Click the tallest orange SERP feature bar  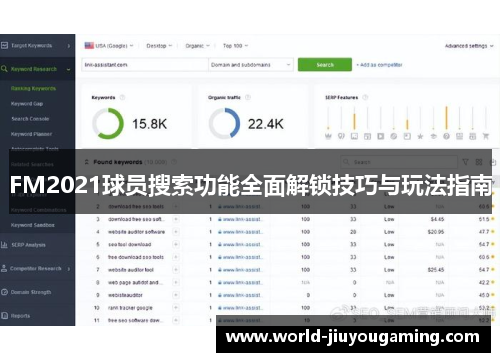pos(446,117)
